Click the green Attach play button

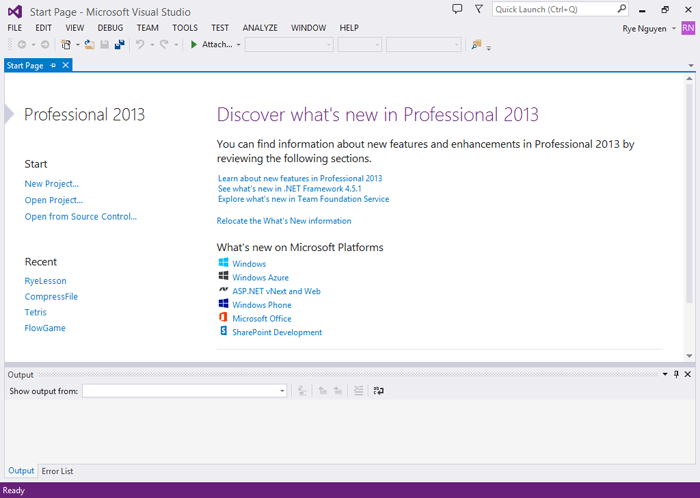click(194, 45)
